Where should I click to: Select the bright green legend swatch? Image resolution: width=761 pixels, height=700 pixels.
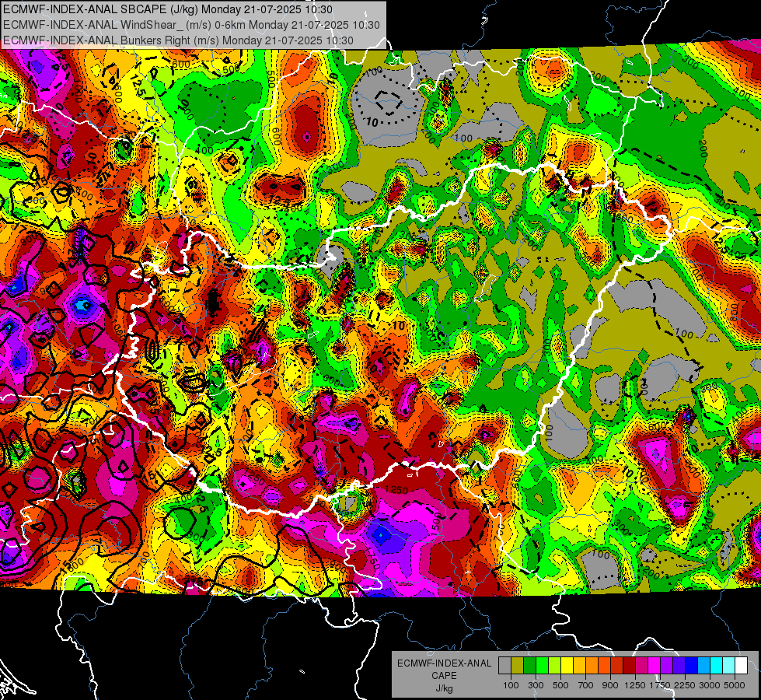542,666
